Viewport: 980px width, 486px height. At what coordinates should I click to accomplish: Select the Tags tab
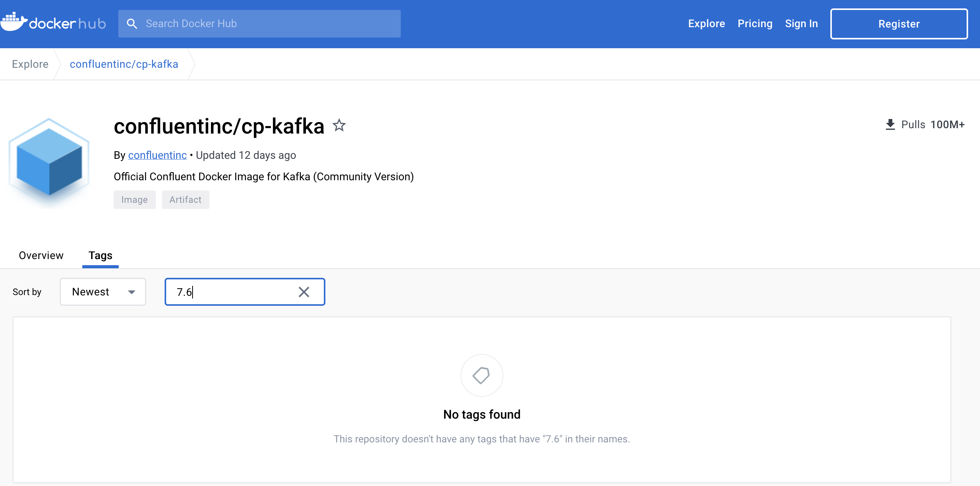click(100, 255)
